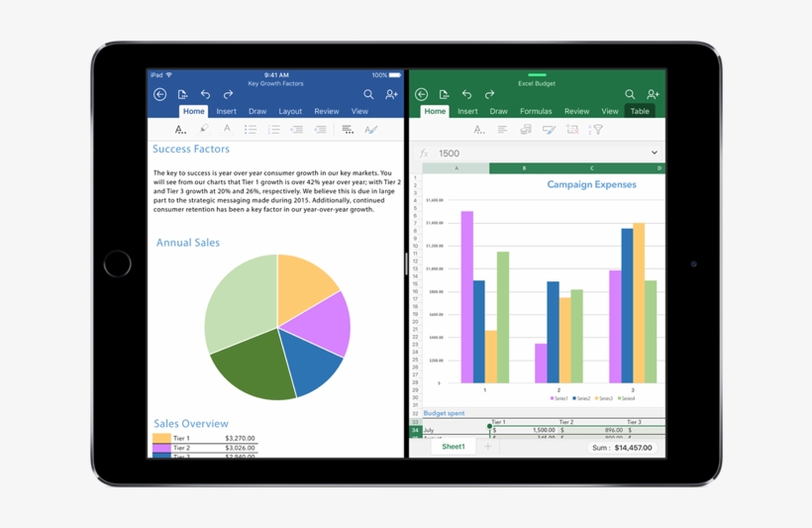Open the View tab in Word

(x=359, y=111)
